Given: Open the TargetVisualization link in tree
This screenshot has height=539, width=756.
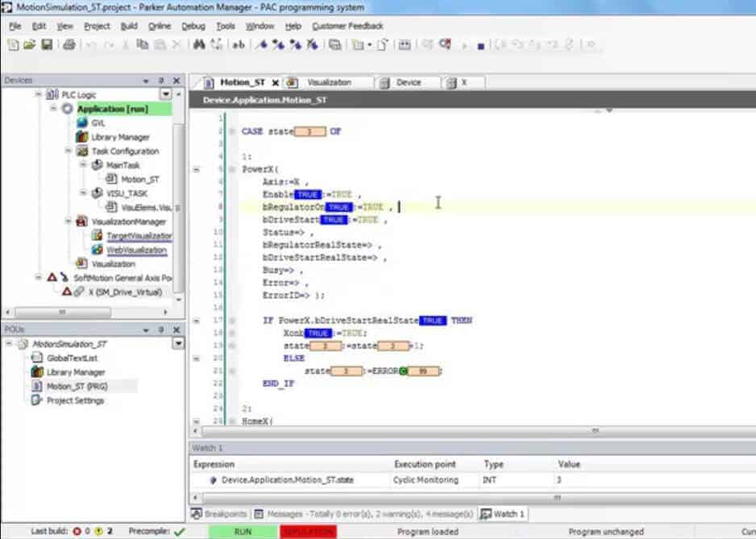Looking at the screenshot, I should [x=139, y=236].
